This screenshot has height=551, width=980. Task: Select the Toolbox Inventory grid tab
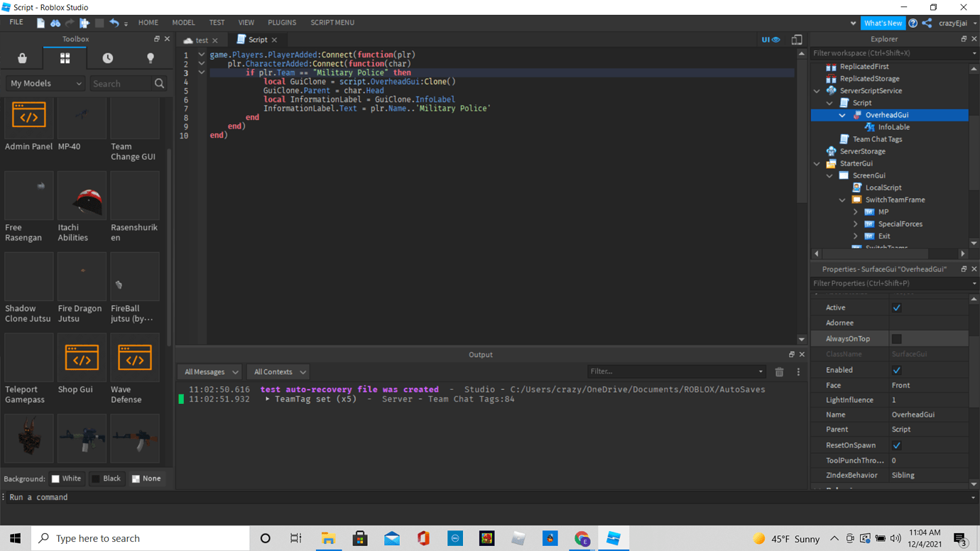tap(65, 58)
